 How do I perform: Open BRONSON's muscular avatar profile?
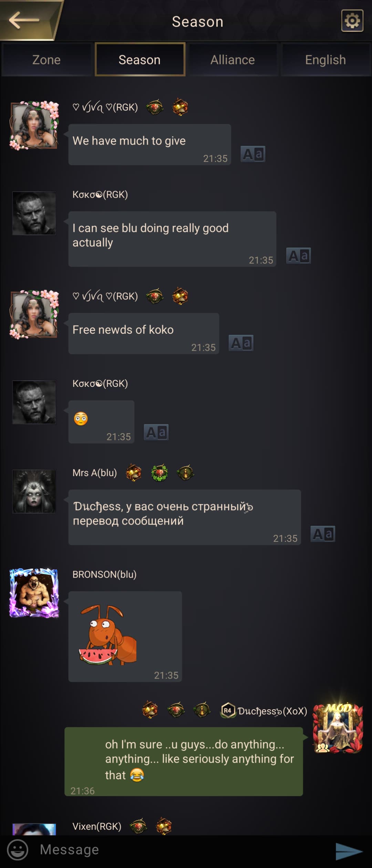click(34, 593)
